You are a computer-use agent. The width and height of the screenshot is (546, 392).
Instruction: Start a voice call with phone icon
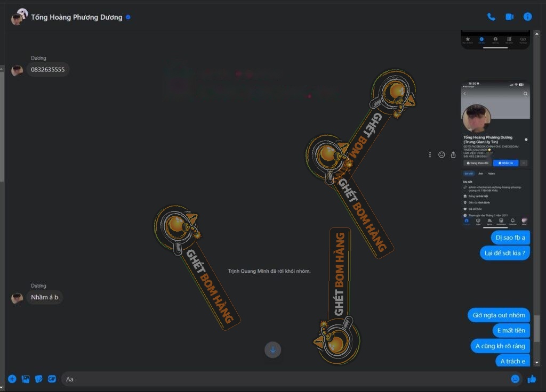tap(491, 17)
